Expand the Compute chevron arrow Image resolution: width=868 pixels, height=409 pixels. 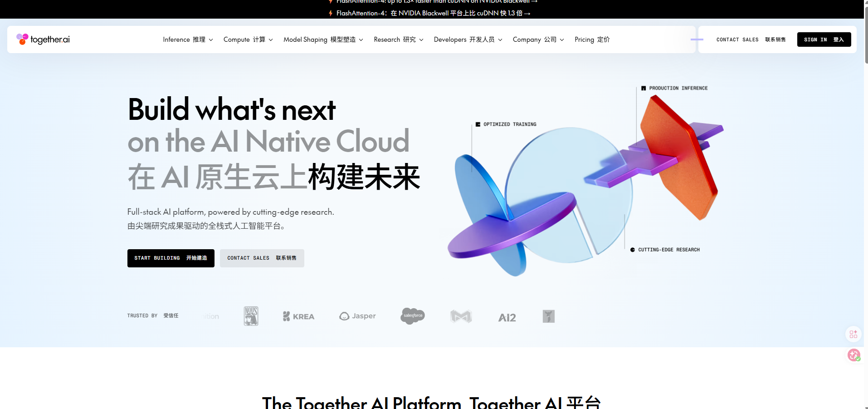click(x=271, y=40)
